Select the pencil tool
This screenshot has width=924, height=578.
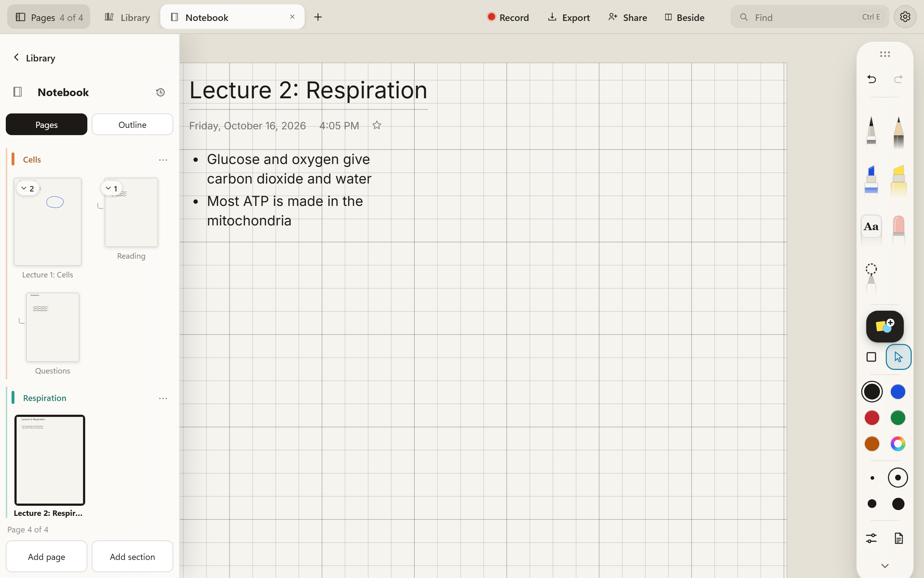coord(898,132)
